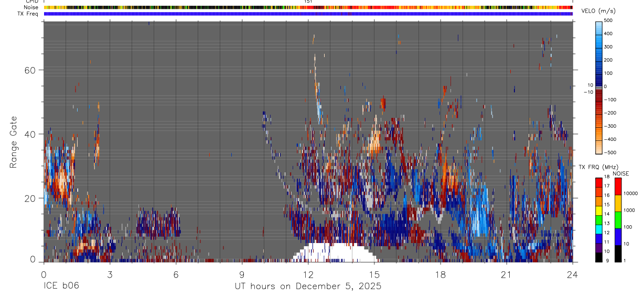
Task: Click the negative 400 velocity tick label
Action: pyautogui.click(x=611, y=139)
